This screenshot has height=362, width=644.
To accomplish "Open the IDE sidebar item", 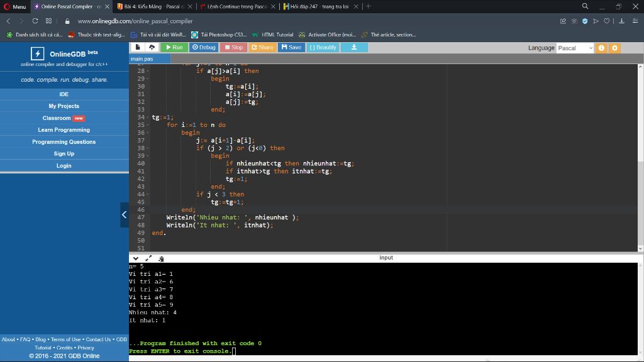I will [64, 94].
